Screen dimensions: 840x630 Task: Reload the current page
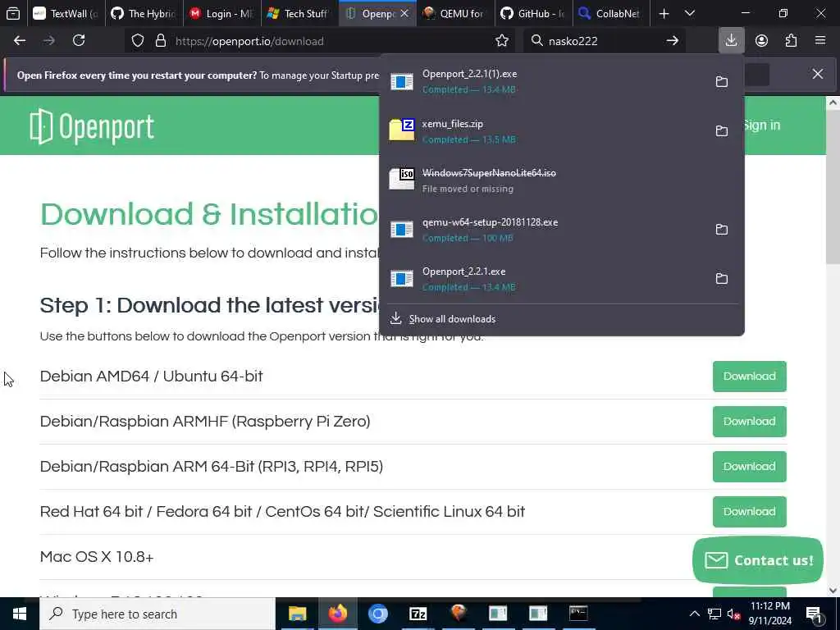point(79,41)
